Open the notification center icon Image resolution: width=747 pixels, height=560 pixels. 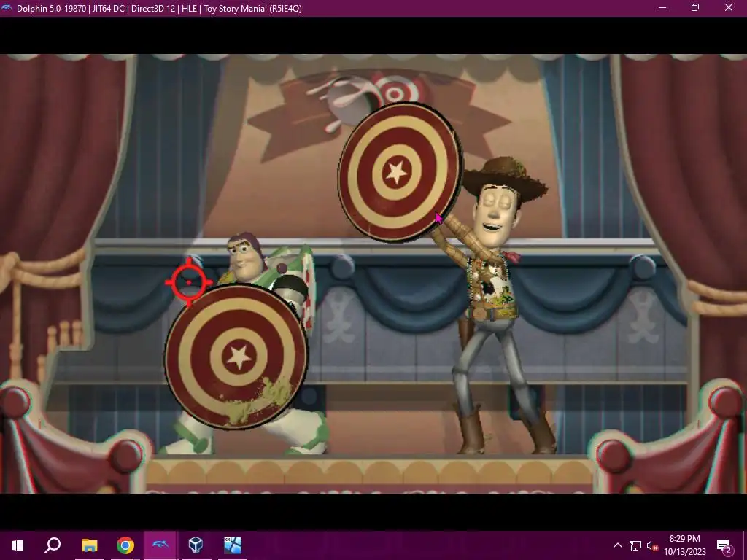coord(724,546)
